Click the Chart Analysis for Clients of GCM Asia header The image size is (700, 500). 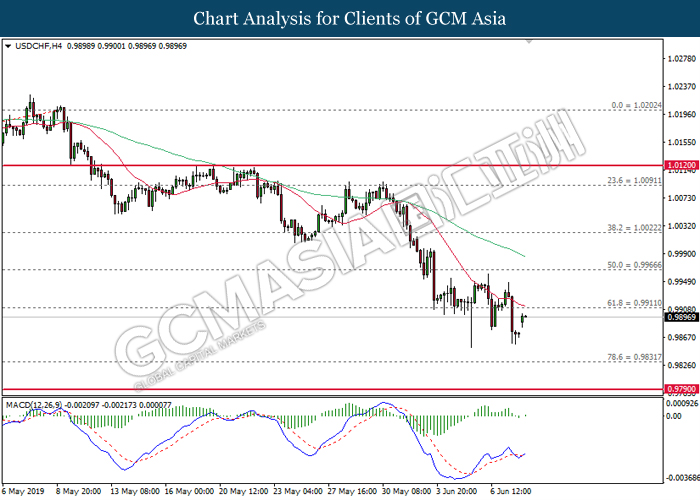point(350,19)
